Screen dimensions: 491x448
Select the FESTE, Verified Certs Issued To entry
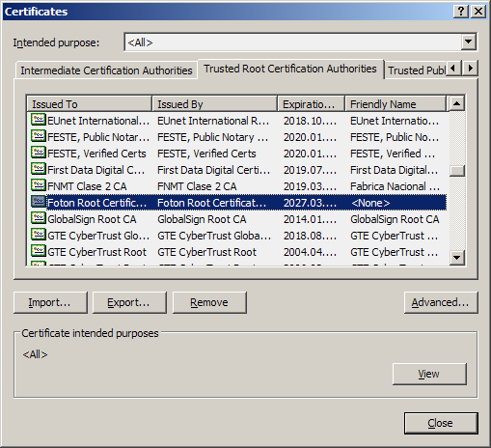[x=96, y=154]
